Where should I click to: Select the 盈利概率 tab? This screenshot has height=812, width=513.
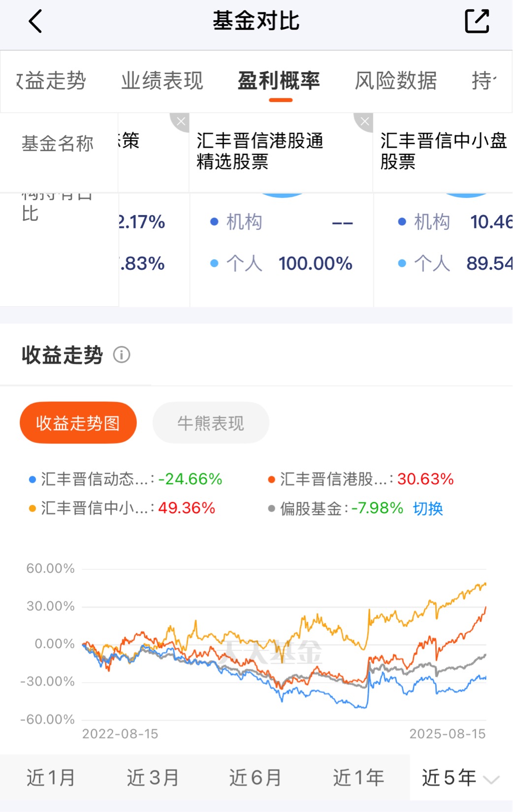279,81
